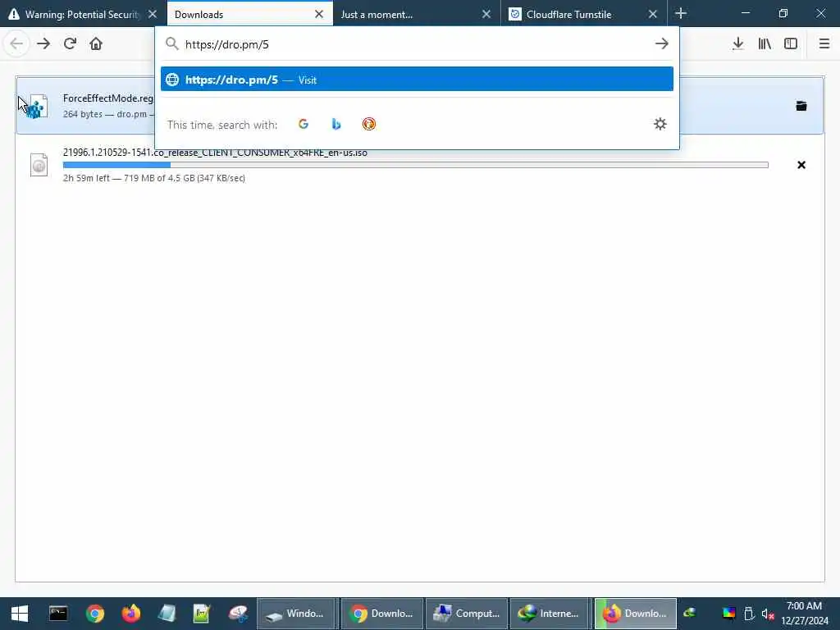The image size is (840, 630).
Task: Open search settings gear icon
Action: pos(660,125)
